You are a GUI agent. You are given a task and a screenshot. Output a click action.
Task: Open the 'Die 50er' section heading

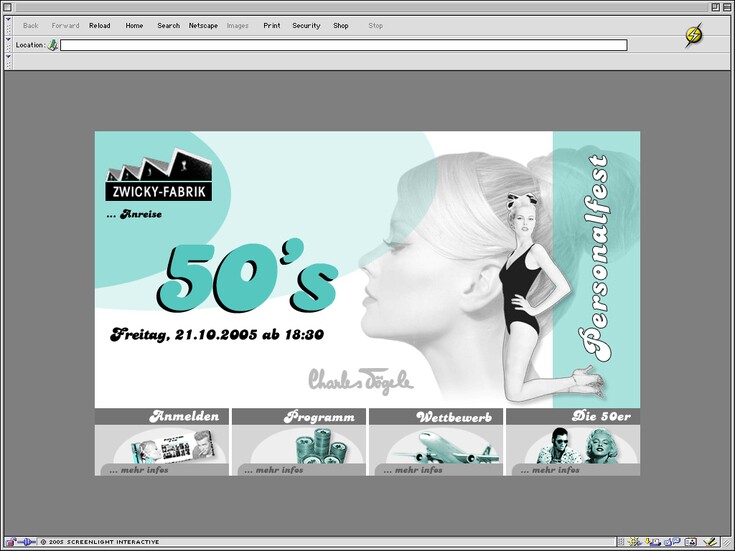coord(601,416)
